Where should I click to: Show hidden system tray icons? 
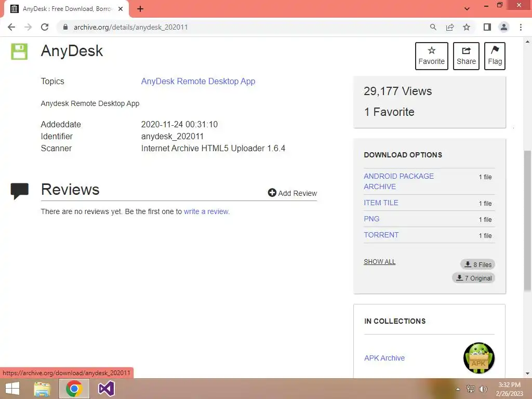(458, 389)
